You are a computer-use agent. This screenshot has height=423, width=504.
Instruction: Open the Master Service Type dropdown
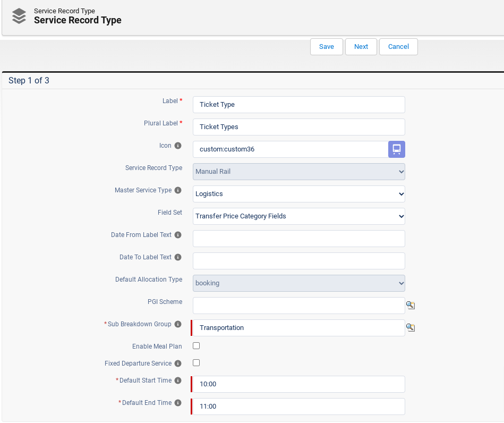point(298,194)
